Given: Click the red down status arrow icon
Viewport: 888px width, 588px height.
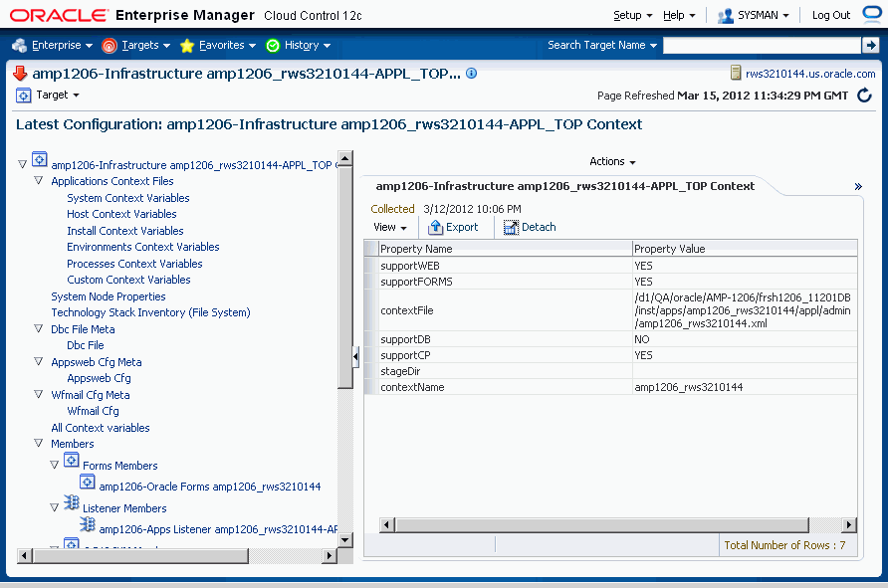Looking at the screenshot, I should pyautogui.click(x=20, y=73).
